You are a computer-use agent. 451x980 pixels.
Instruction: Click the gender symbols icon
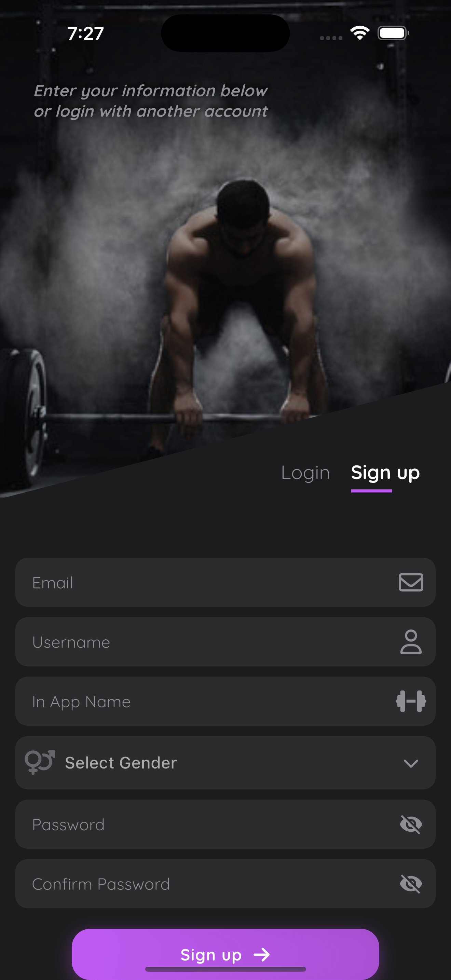(x=40, y=762)
